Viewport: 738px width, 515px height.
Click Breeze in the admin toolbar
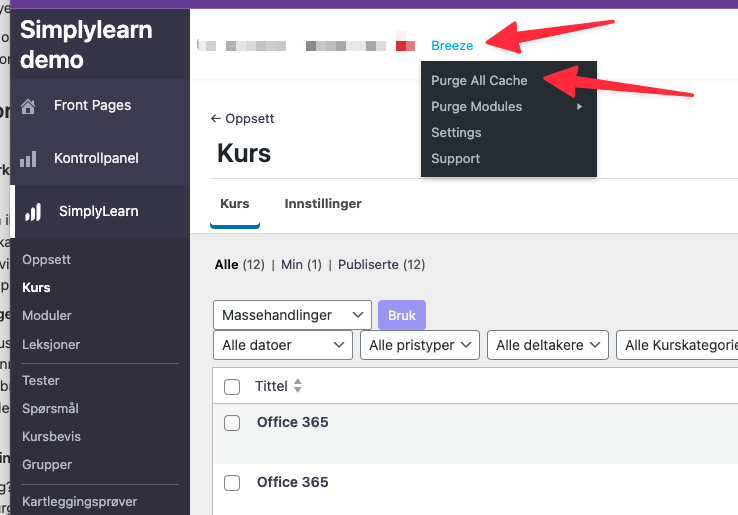coord(452,45)
